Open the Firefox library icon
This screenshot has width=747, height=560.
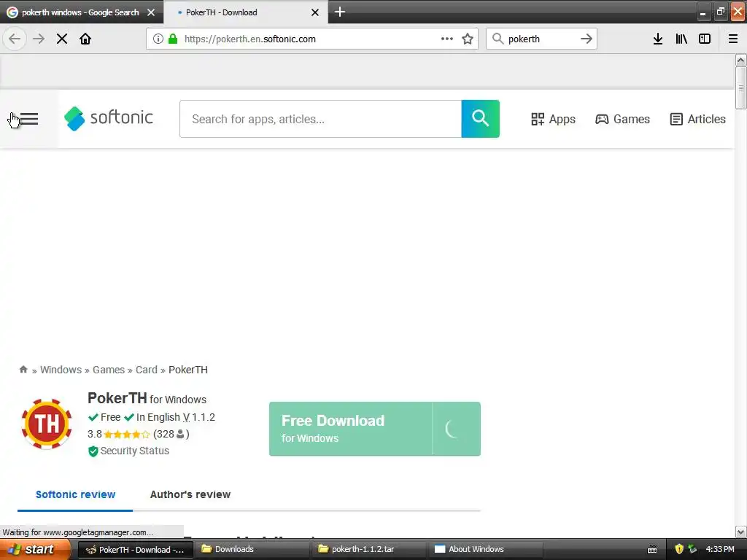(x=681, y=39)
